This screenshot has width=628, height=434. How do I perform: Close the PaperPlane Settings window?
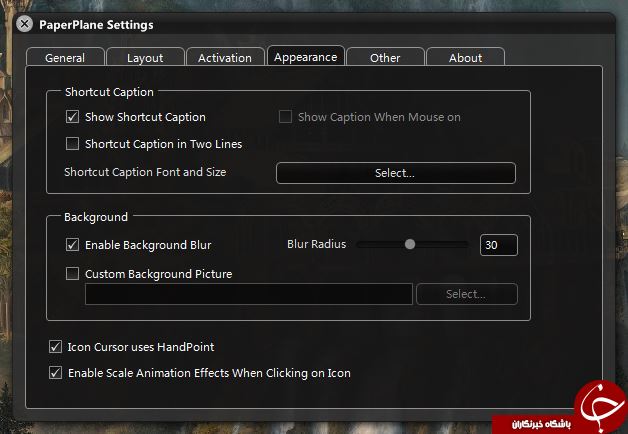point(24,24)
